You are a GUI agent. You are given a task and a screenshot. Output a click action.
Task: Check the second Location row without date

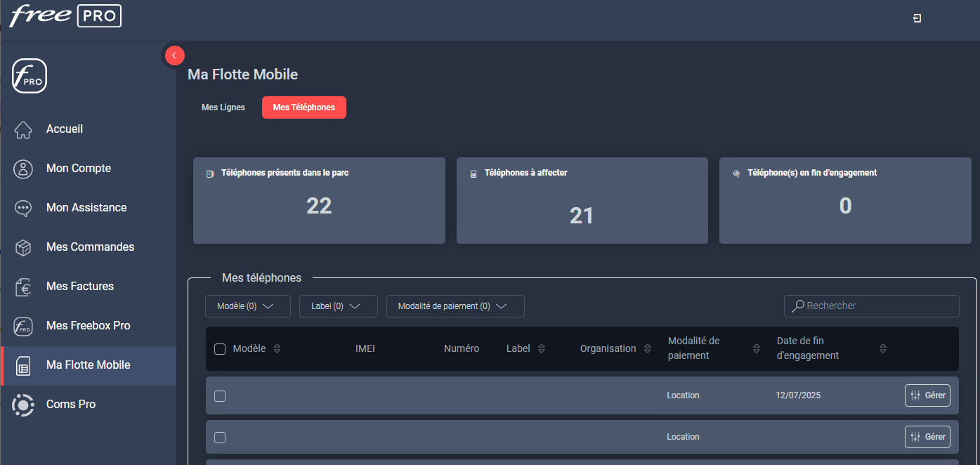point(220,438)
